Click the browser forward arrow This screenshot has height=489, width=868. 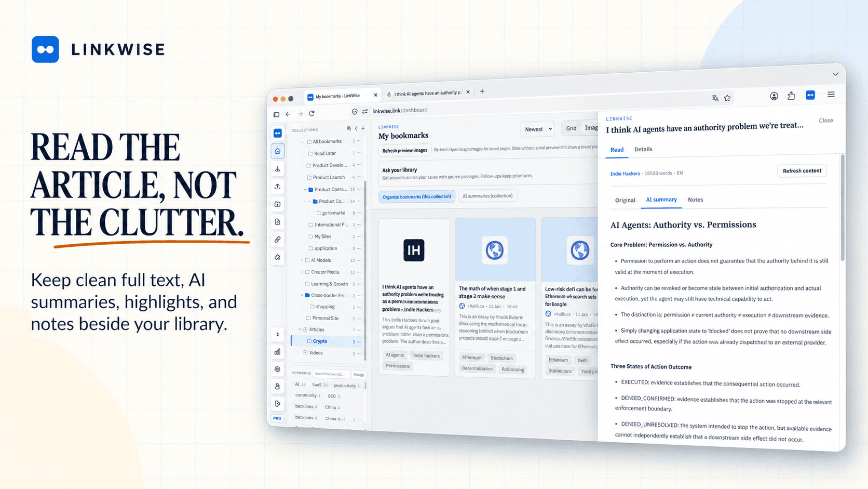coord(300,114)
